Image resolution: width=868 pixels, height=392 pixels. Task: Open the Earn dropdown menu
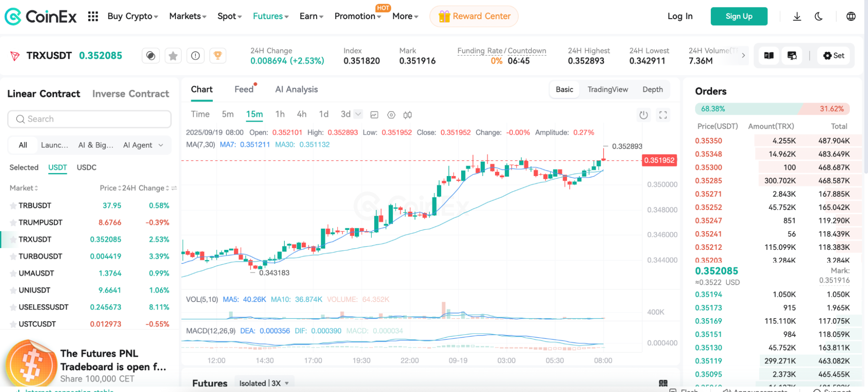pyautogui.click(x=311, y=17)
